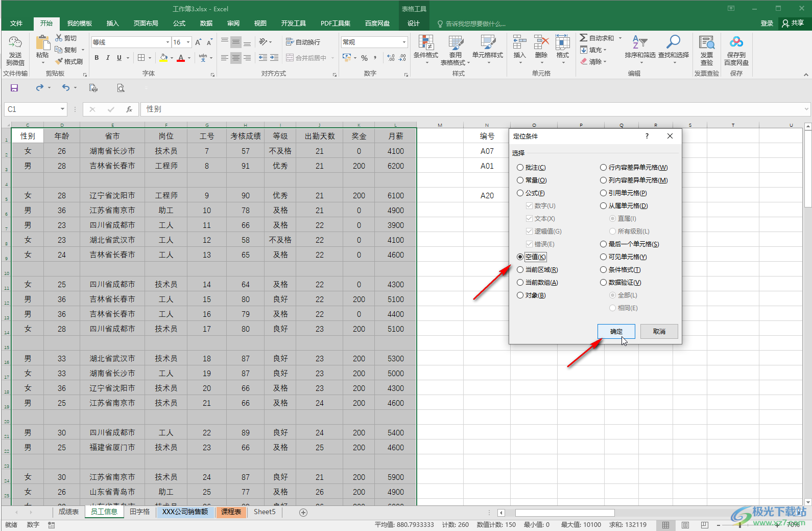Apply the red font color

181,58
